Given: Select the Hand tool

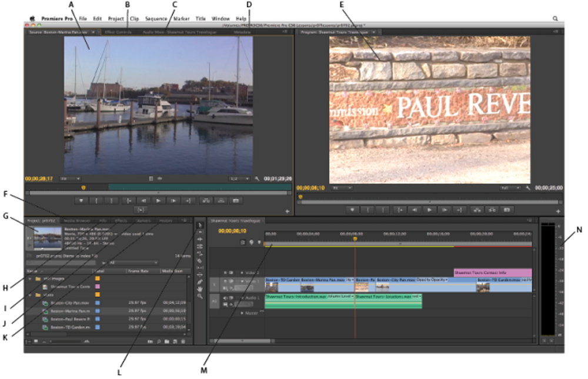Looking at the screenshot, I should pos(200,289).
